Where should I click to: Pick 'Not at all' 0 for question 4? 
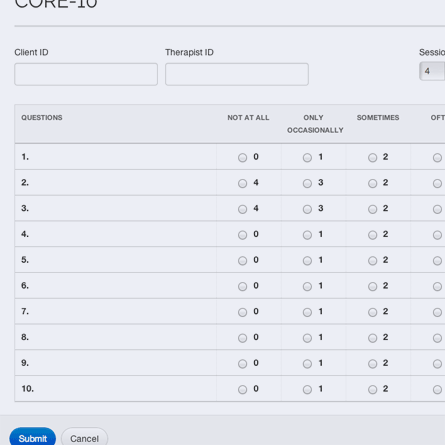pos(242,235)
